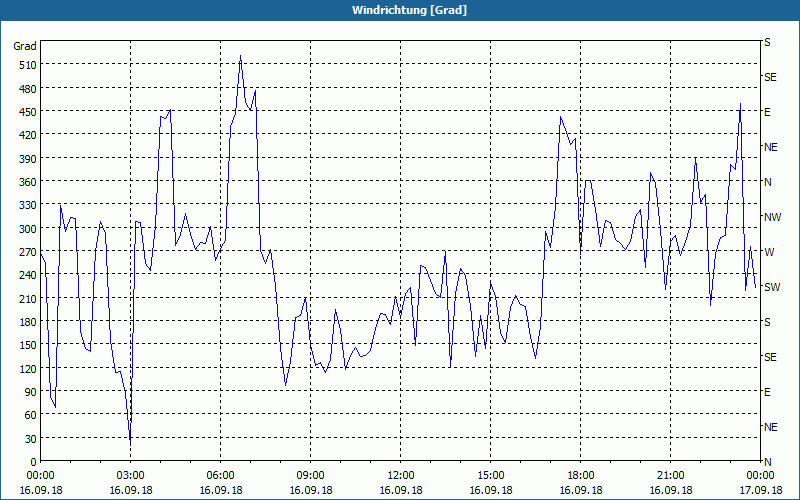The width and height of the screenshot is (800, 500).
Task: Choose the 60 axis tick value
Action: click(31, 415)
